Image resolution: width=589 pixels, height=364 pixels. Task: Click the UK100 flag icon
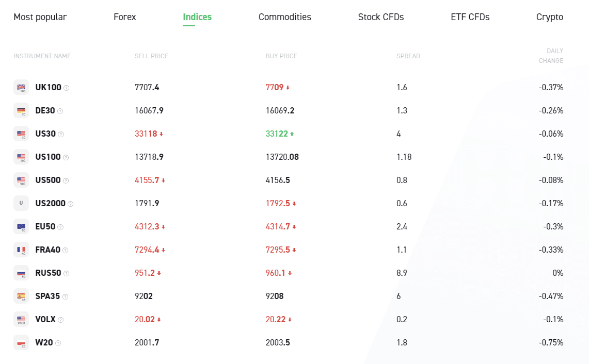21,88
